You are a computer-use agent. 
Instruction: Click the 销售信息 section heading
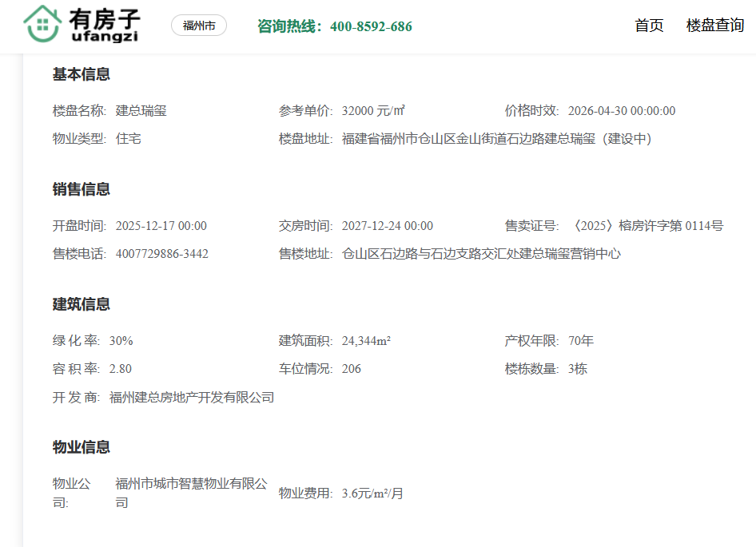(x=82, y=189)
